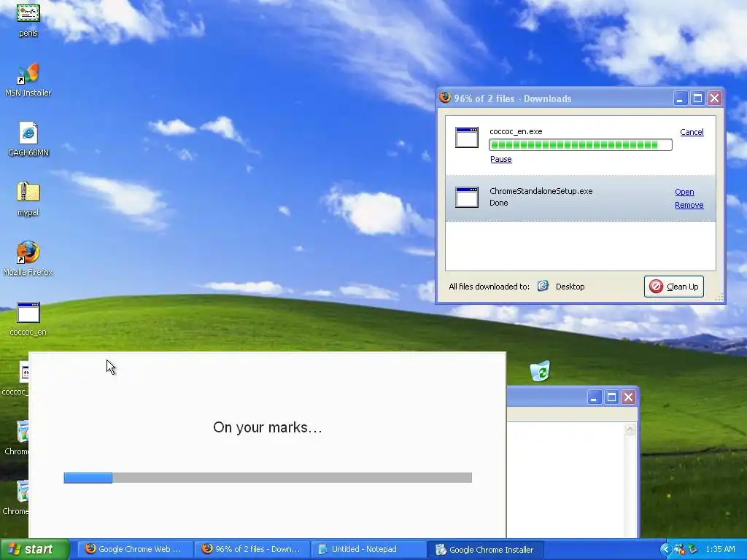Switch to Google Chrome Installer taskbar button

(x=485, y=549)
